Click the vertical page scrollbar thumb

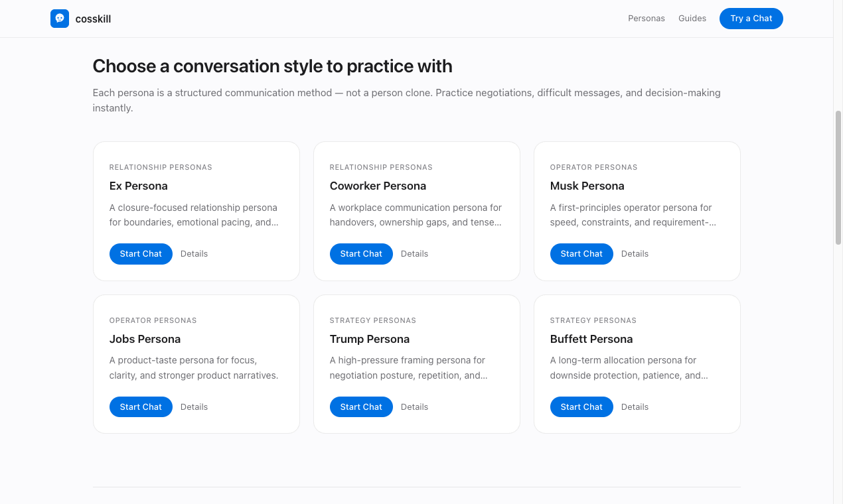coord(838,178)
